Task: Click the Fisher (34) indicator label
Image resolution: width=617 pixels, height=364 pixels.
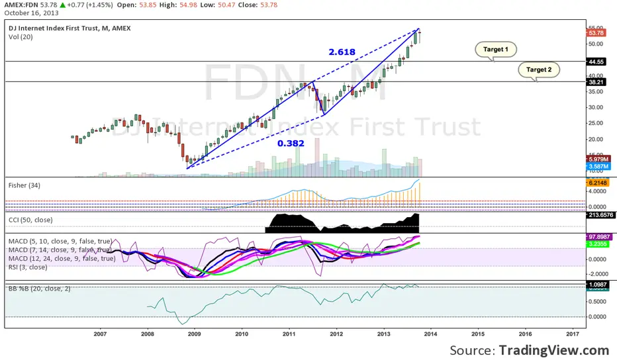Action: click(x=24, y=185)
